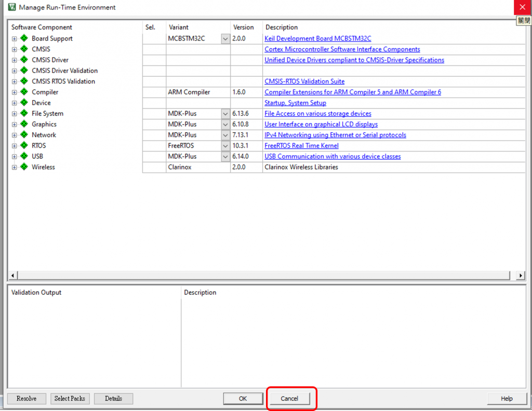
Task: Click the Variant column header
Action: coord(179,27)
